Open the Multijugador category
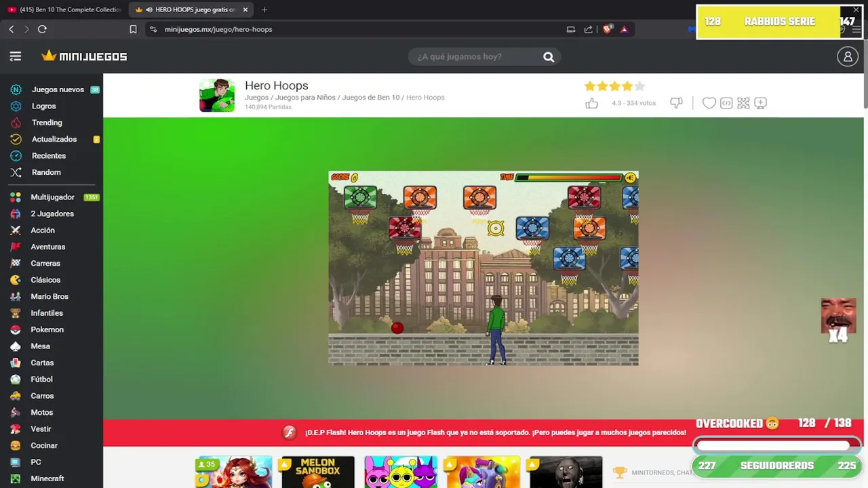 [53, 197]
